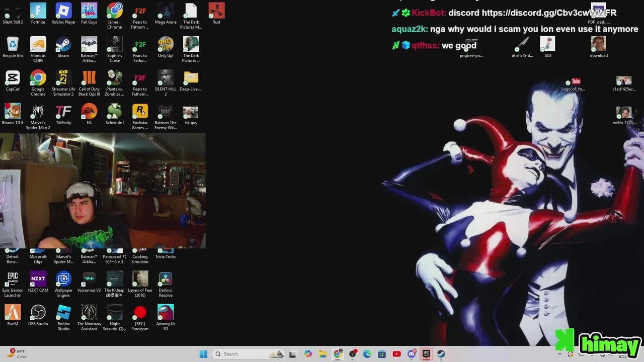Launch the Voicemod V3 desktop icon
644x362 pixels.
click(x=89, y=282)
